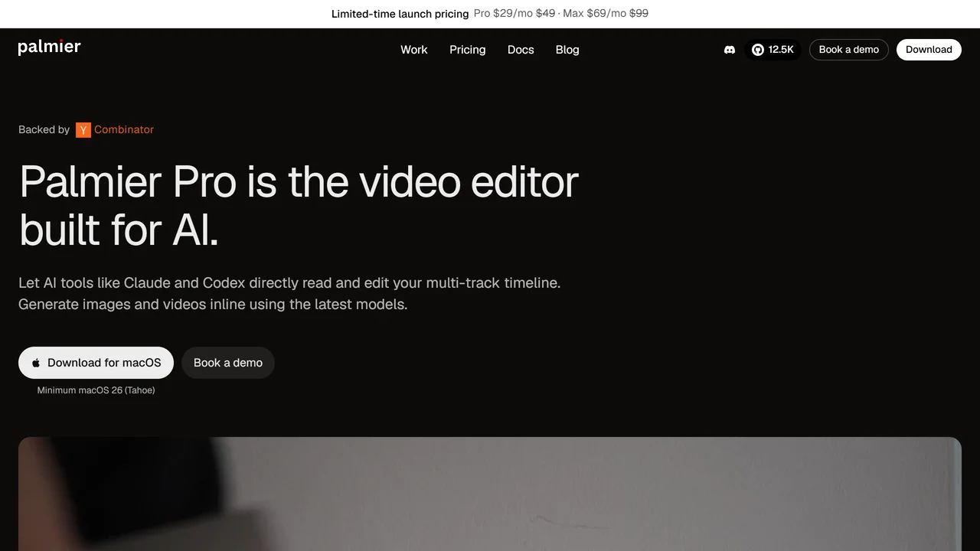The image size is (980, 551).
Task: Click the Y Combinator logo
Action: [83, 130]
